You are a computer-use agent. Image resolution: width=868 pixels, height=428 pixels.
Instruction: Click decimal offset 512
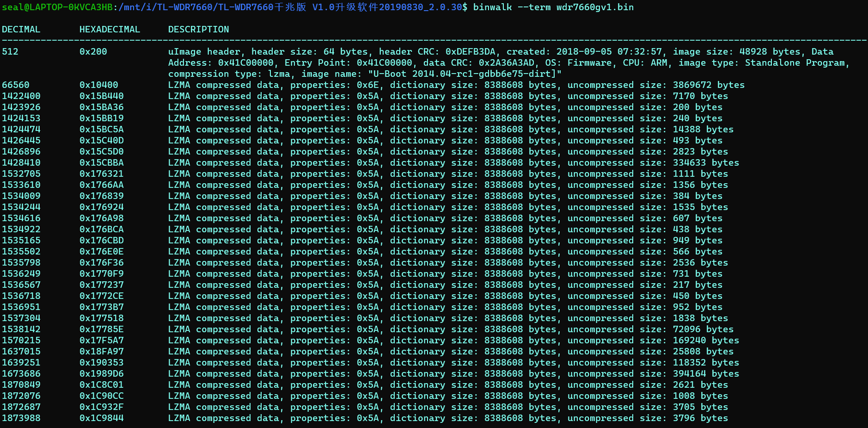tap(10, 51)
